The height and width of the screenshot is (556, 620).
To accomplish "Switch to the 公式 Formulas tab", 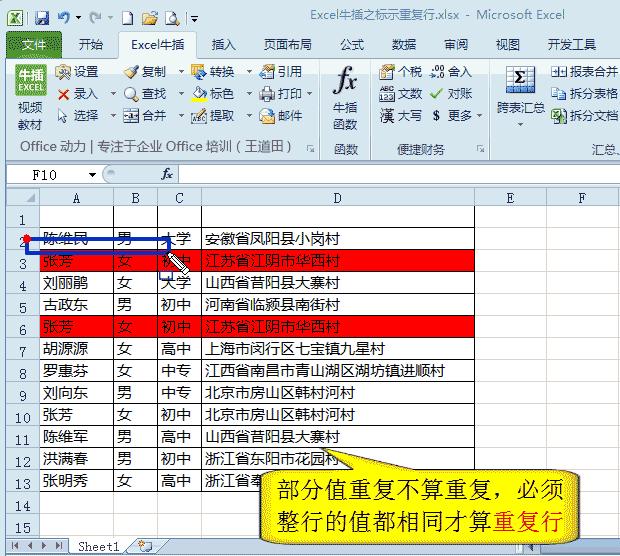I will (352, 45).
